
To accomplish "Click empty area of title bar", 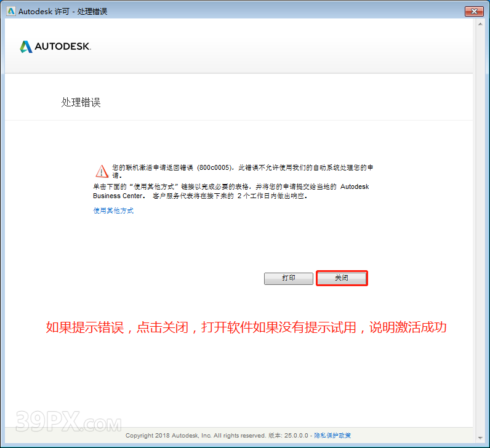I will pos(277,11).
